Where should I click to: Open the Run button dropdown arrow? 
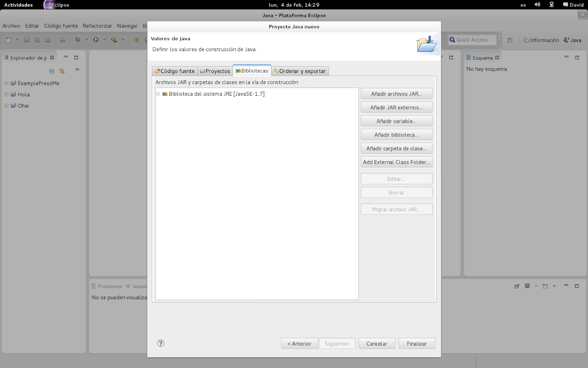104,39
